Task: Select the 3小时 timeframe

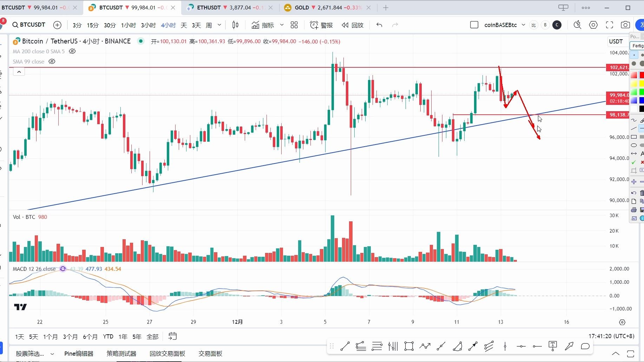Action: click(x=149, y=25)
